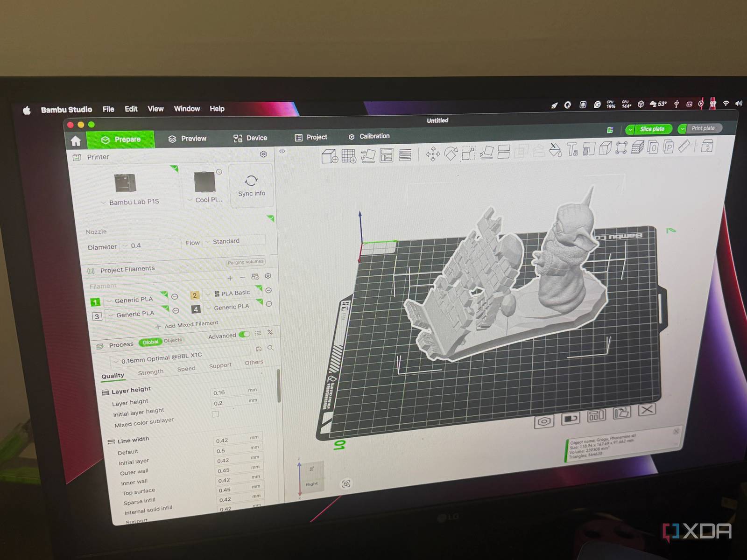
Task: Click Add Mixed Filament
Action: pos(187,324)
